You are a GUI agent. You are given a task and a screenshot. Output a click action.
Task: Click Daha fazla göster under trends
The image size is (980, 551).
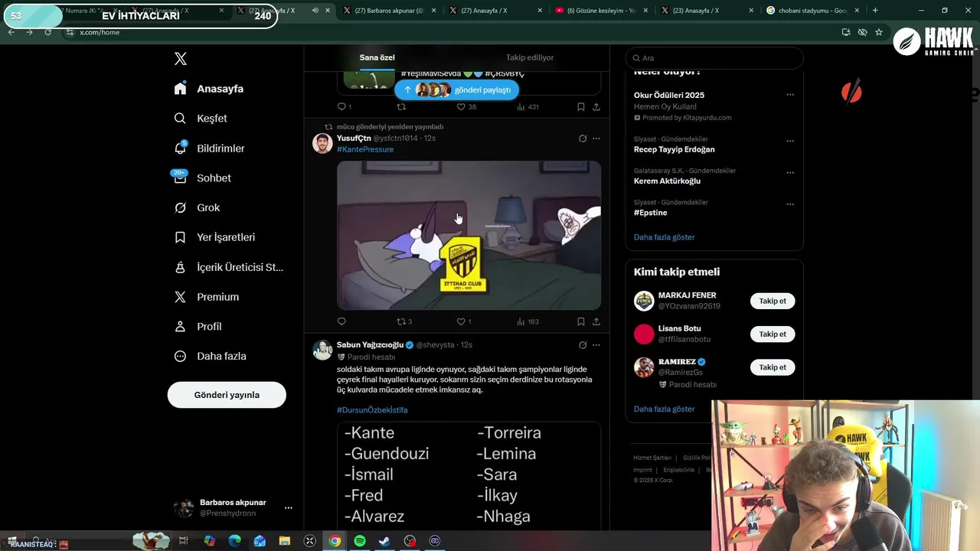[x=664, y=237]
